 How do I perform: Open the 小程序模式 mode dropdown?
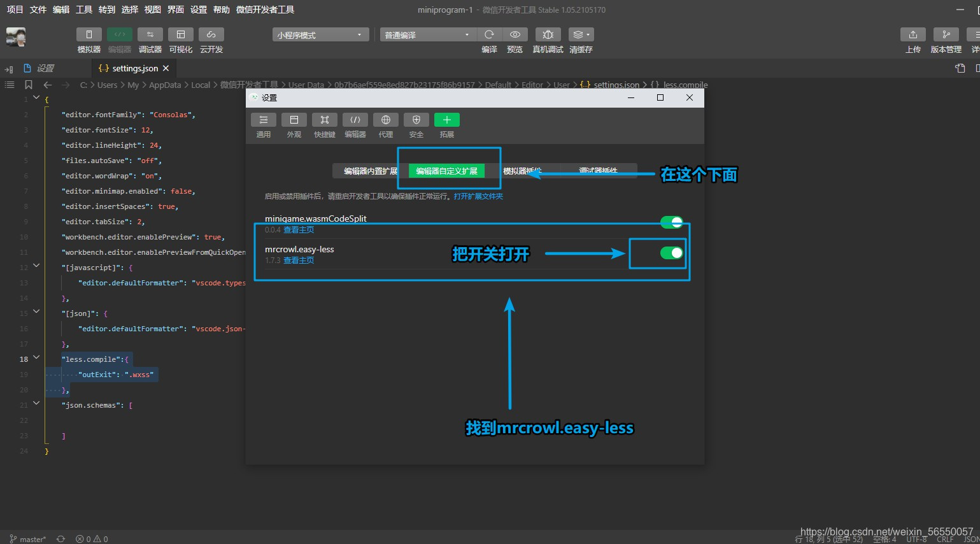pyautogui.click(x=321, y=34)
